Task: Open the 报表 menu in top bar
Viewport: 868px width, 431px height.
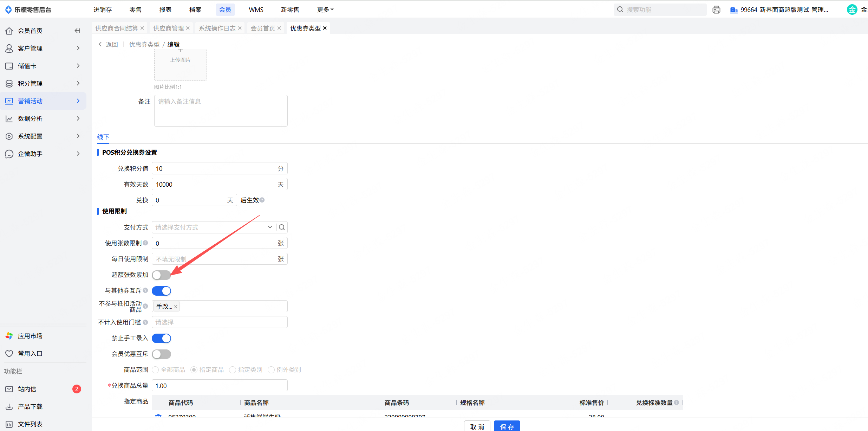Action: pos(165,9)
